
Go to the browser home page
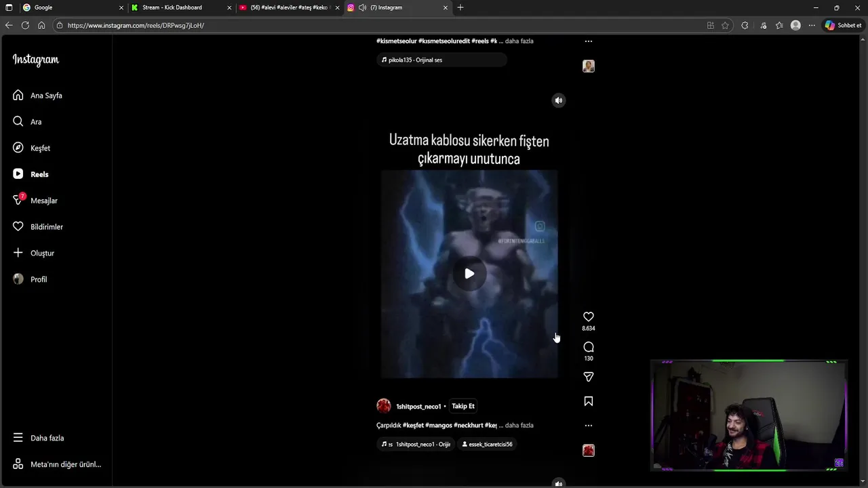tap(41, 25)
